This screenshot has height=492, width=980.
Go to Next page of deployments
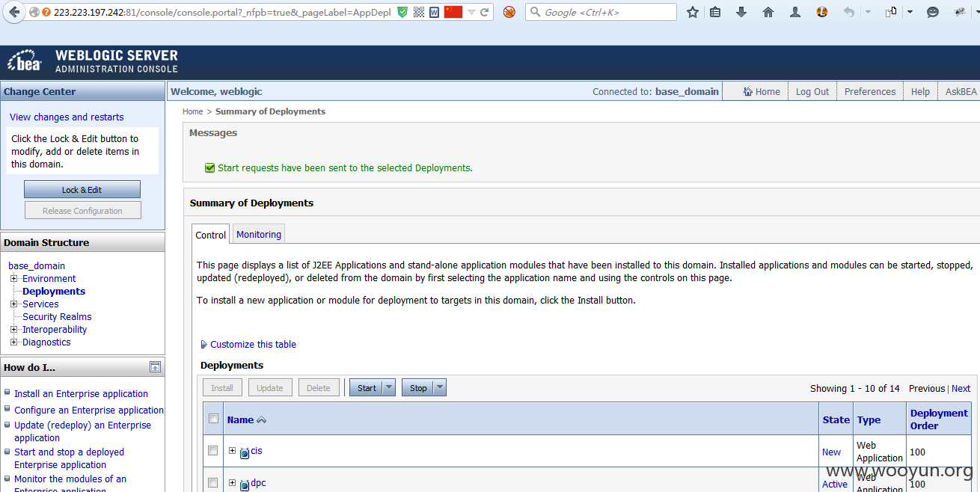[x=961, y=388]
